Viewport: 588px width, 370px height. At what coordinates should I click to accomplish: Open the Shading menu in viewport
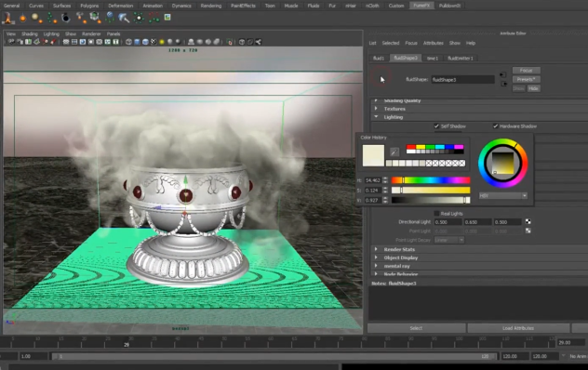(x=29, y=33)
